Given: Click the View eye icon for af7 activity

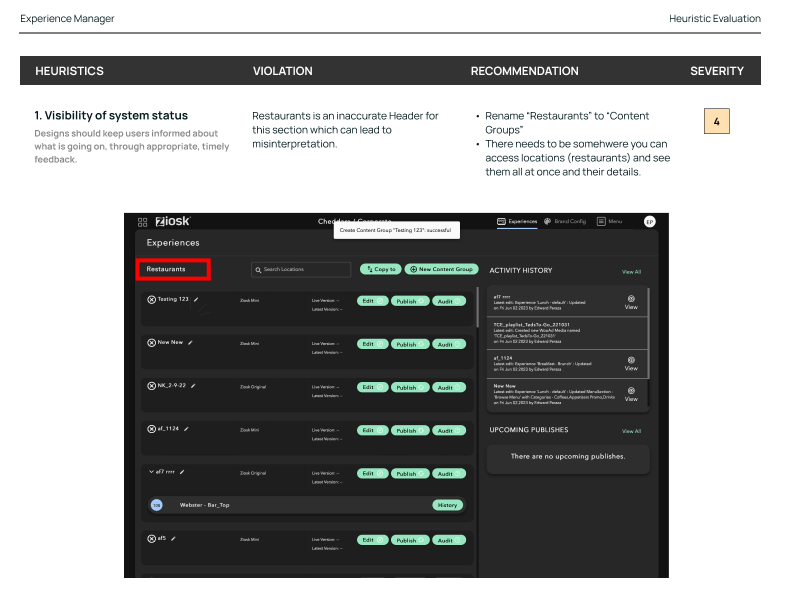Looking at the screenshot, I should [x=631, y=301].
